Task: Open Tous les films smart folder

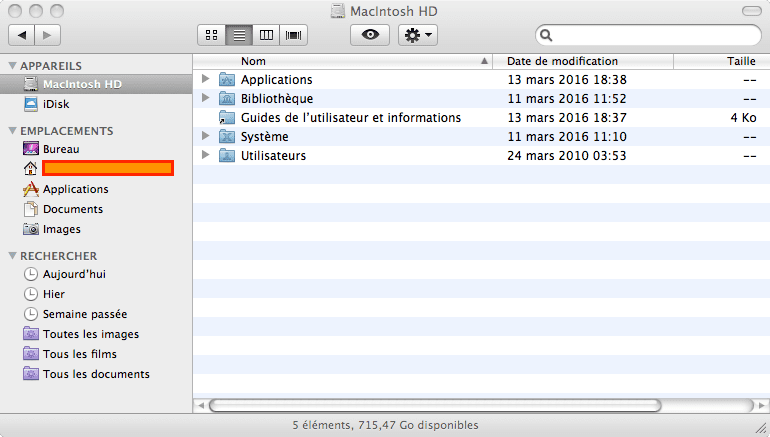Action: coord(80,354)
